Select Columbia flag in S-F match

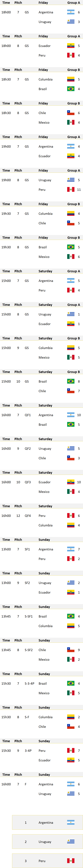(71, 717)
